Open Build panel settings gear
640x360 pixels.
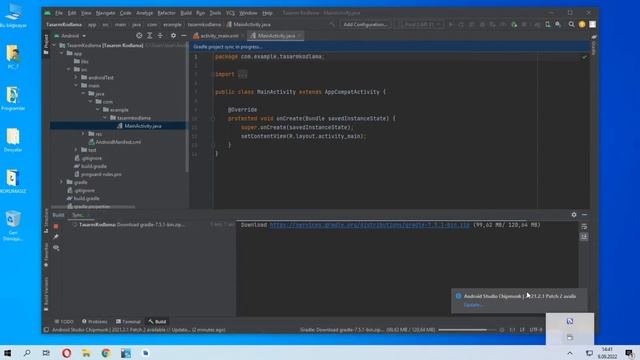pos(574,215)
